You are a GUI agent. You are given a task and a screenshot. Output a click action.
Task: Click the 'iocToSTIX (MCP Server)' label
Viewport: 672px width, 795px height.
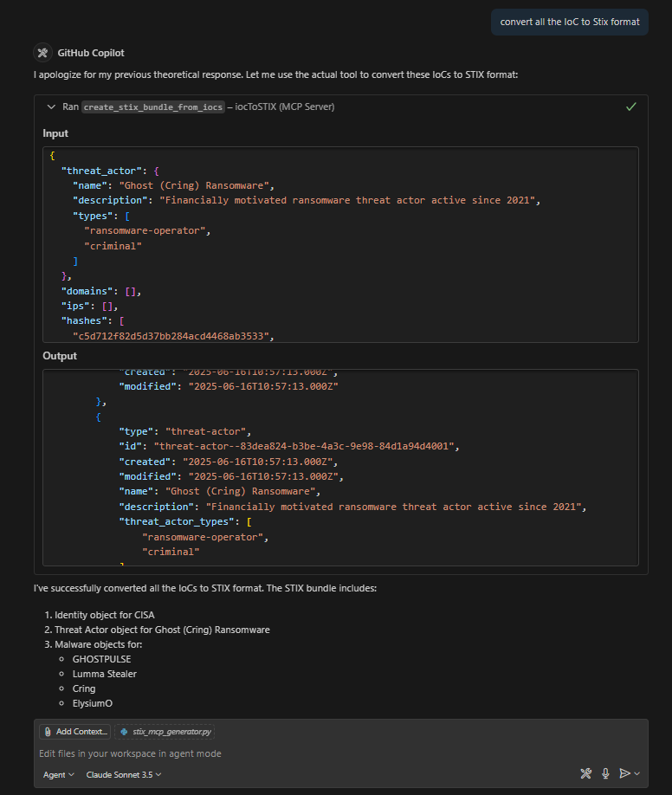click(x=285, y=107)
